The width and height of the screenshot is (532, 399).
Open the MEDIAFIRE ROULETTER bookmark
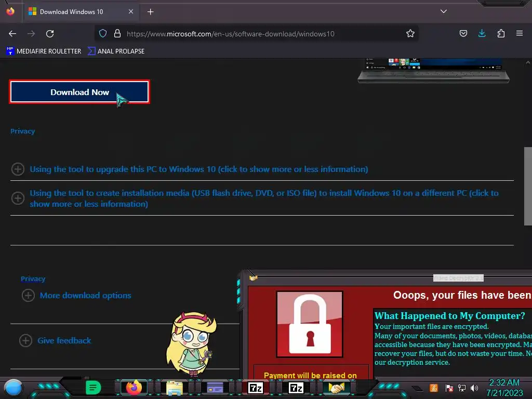coord(44,51)
